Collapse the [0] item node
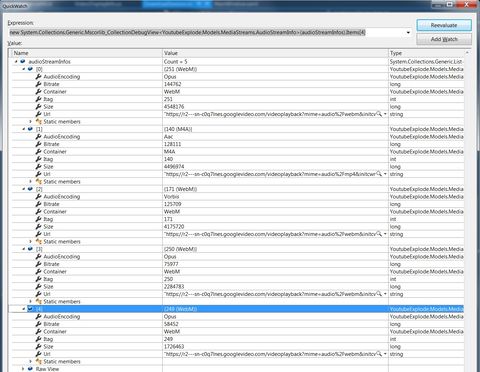Image resolution: width=480 pixels, height=372 pixels. (x=23, y=69)
